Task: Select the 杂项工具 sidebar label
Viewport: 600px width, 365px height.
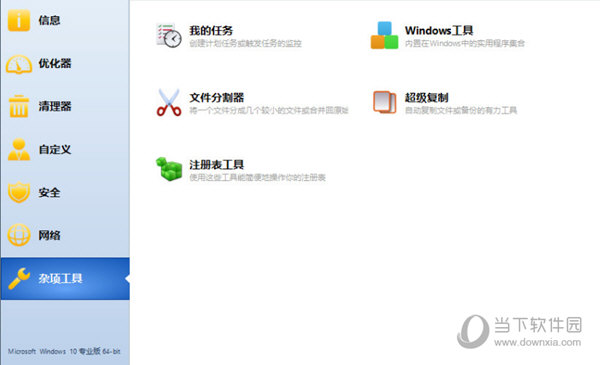Action: tap(60, 279)
